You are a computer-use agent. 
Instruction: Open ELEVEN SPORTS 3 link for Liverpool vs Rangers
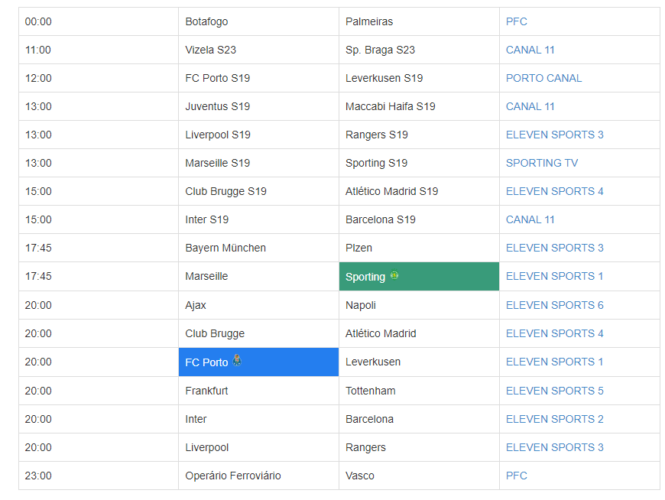click(x=554, y=447)
